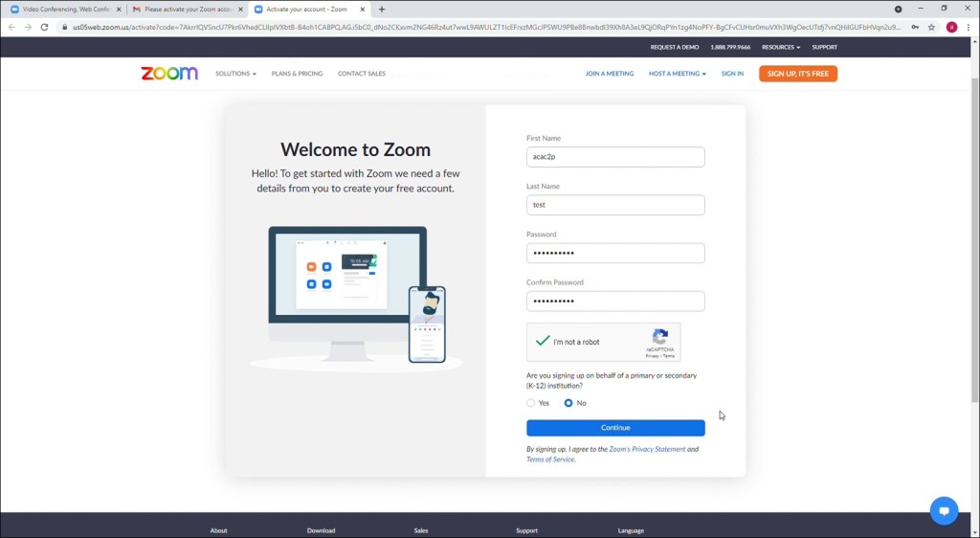Open the chat bubble help icon

(944, 510)
